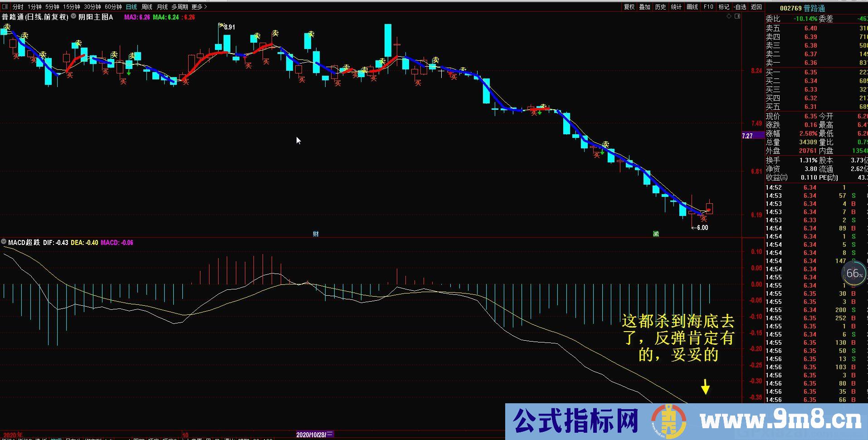Click the MA4: 6.24 value label
This screenshot has width=868, height=440.
pyautogui.click(x=166, y=17)
